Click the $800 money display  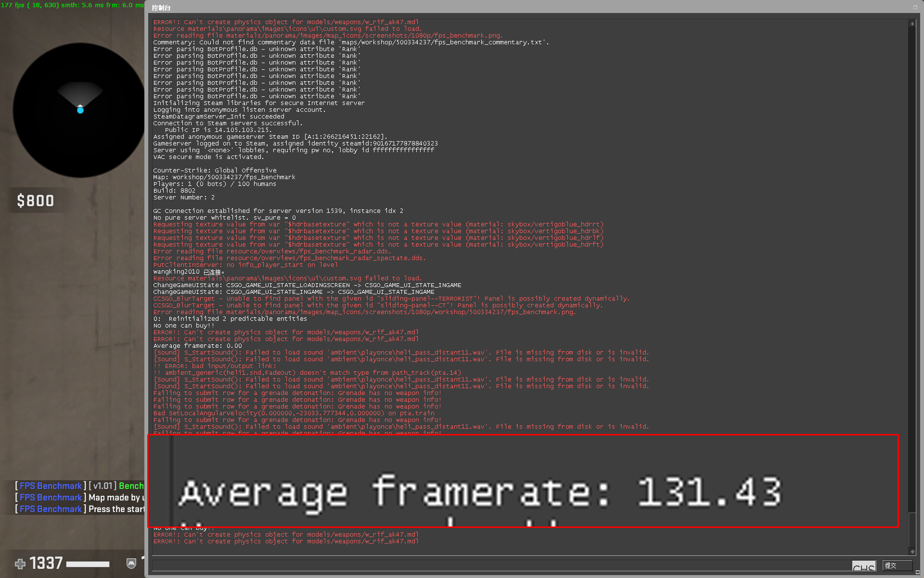tap(36, 200)
